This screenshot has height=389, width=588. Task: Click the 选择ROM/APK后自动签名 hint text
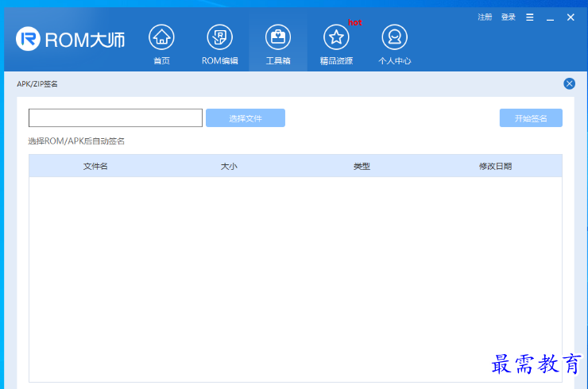coord(76,141)
